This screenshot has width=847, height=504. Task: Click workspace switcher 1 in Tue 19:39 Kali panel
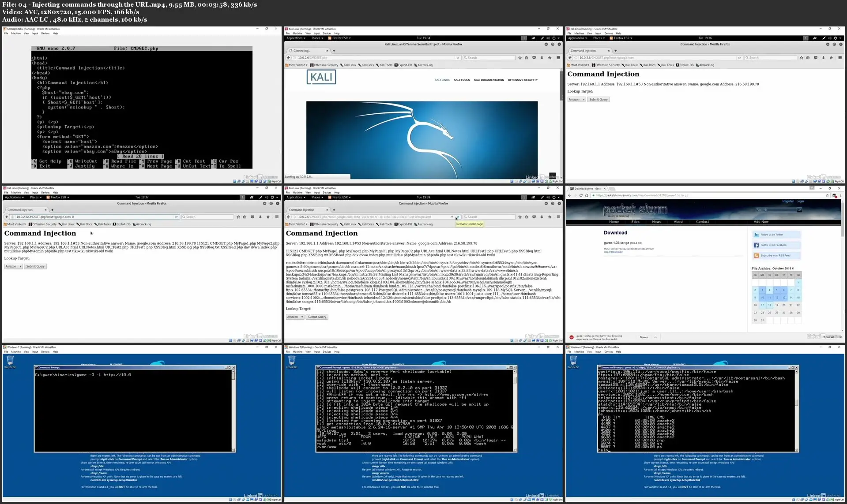click(524, 198)
